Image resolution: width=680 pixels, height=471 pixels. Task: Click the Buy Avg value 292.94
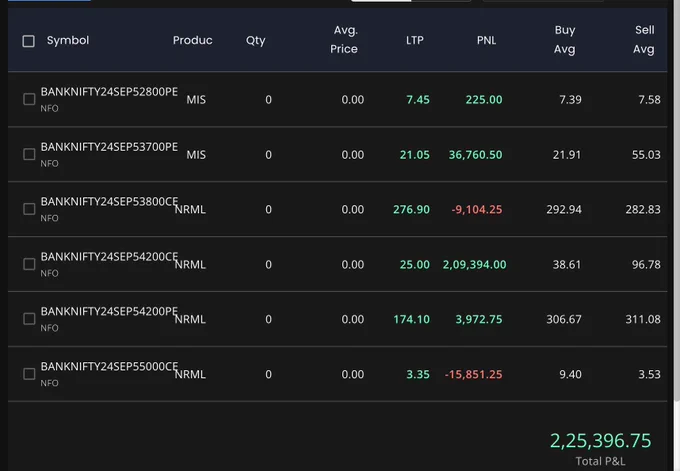pos(564,209)
